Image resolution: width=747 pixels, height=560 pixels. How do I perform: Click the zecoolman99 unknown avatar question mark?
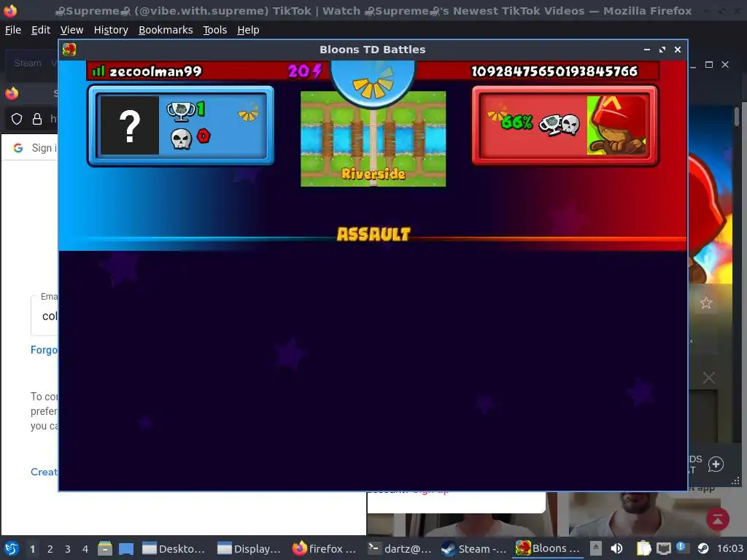(130, 125)
